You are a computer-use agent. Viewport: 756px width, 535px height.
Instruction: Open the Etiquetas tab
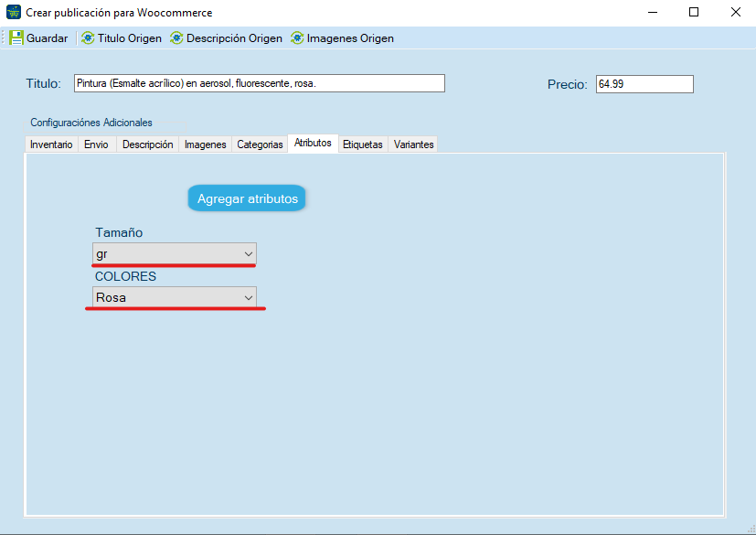[363, 144]
